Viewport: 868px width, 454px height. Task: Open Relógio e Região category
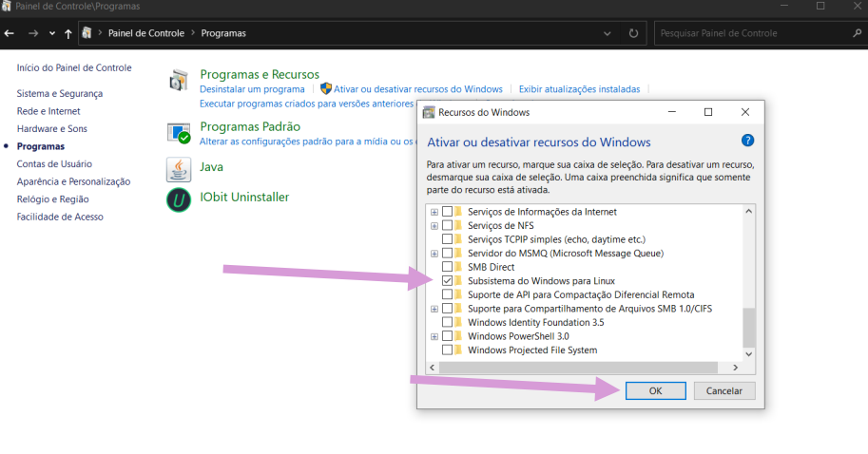click(52, 199)
